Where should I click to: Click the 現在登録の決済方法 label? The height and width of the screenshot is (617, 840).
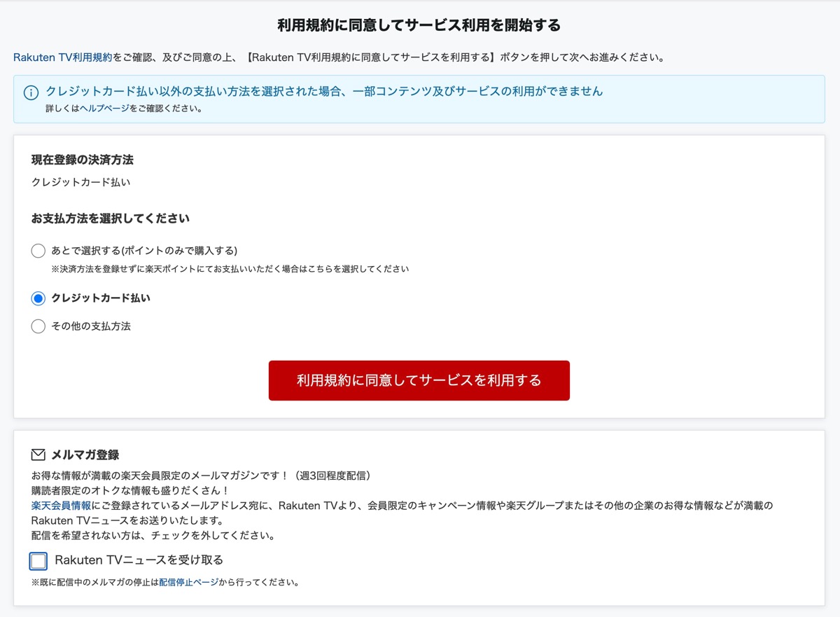(83, 160)
